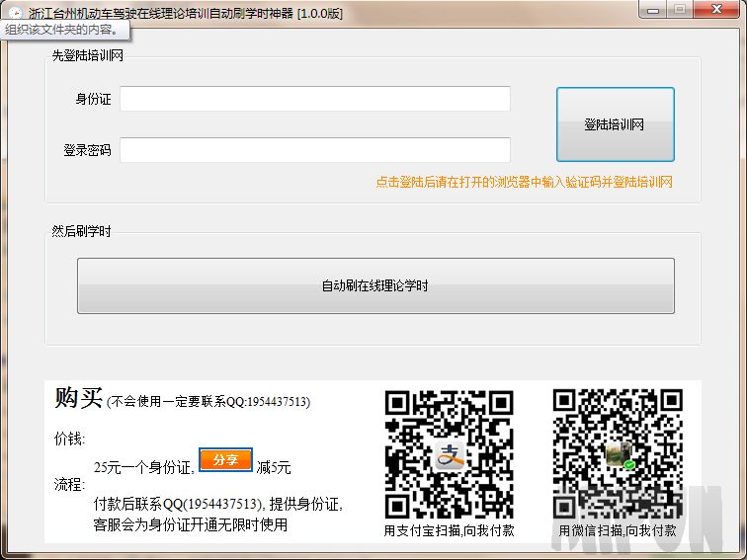Click the 然后刷学时 group label
Viewport: 747px width, 560px height.
click(x=81, y=231)
